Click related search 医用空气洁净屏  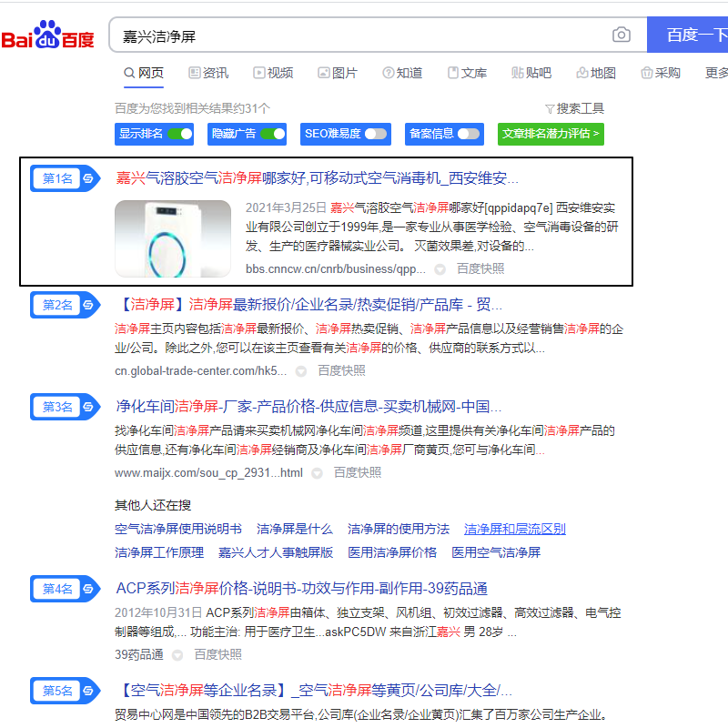pos(496,552)
